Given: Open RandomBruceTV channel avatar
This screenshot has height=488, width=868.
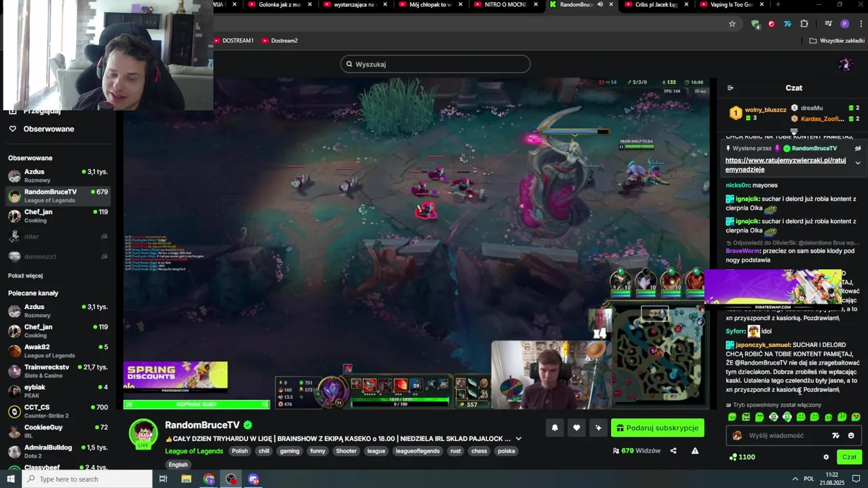Looking at the screenshot, I should [x=143, y=434].
